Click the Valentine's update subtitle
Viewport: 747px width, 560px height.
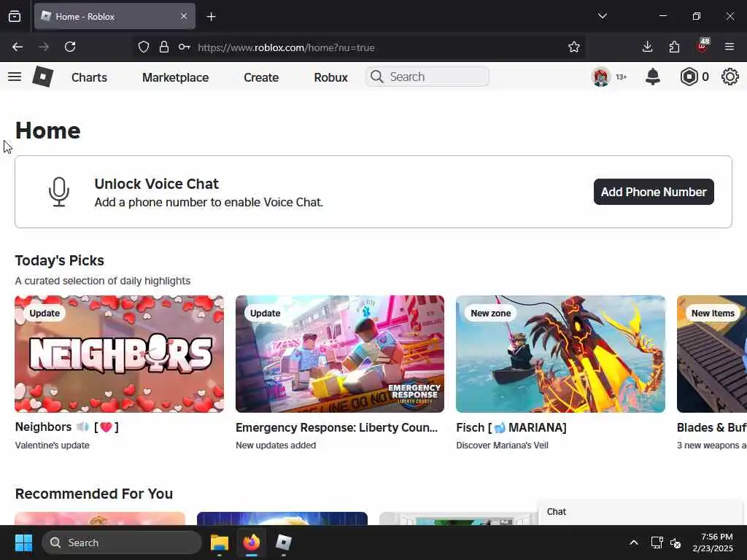pyautogui.click(x=53, y=446)
